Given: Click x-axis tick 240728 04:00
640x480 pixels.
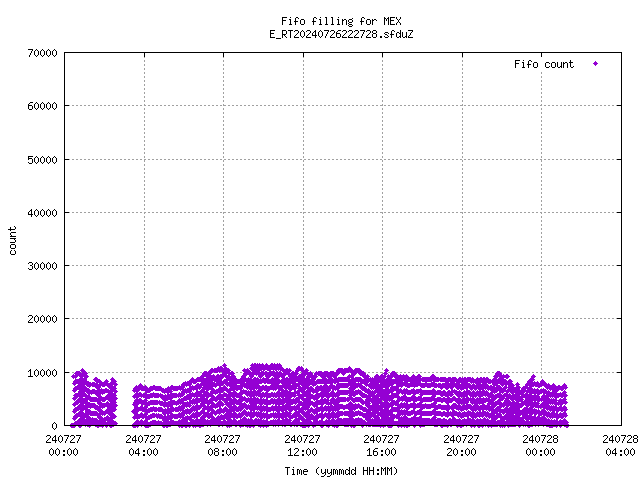Looking at the screenshot, I should pyautogui.click(x=620, y=446).
